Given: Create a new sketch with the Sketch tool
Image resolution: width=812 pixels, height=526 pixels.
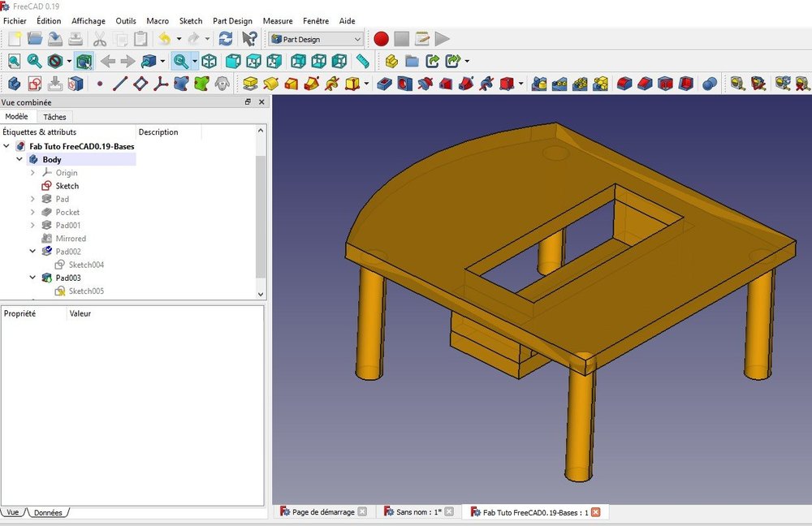Looking at the screenshot, I should (32, 82).
